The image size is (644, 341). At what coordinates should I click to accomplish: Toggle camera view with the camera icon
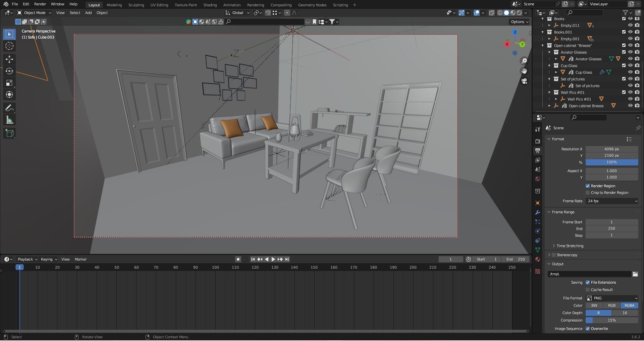[x=524, y=81]
